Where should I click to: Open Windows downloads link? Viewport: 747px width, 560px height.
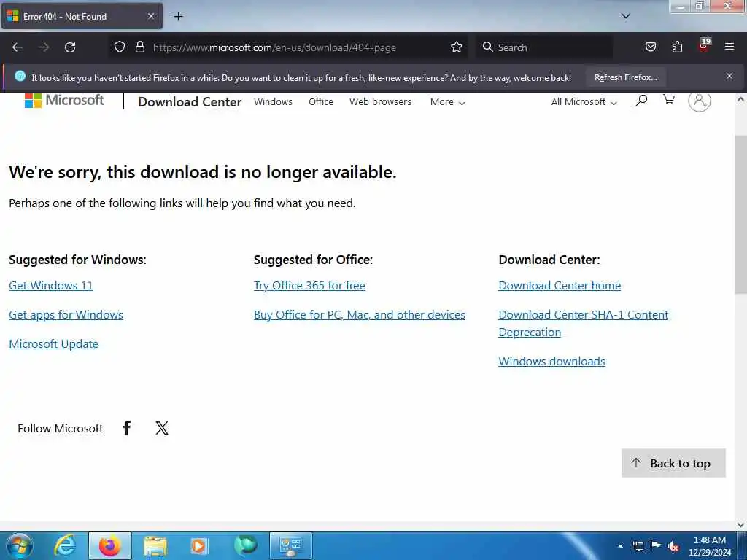tap(551, 362)
